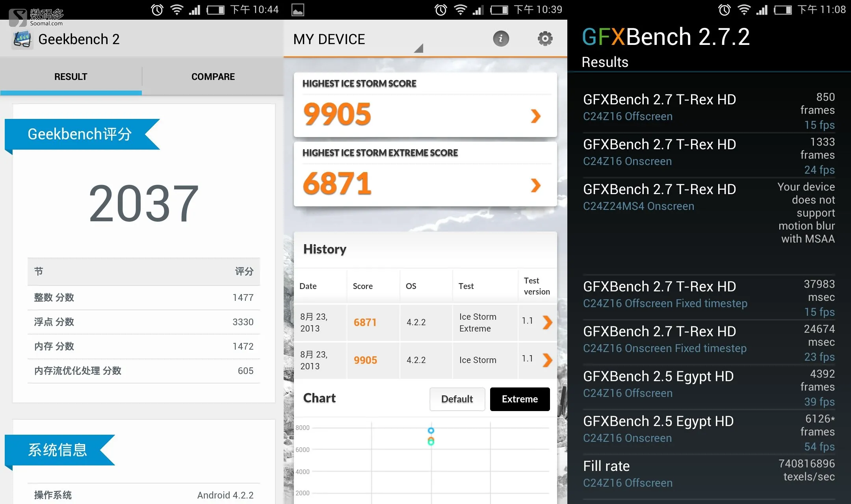Select the Default chart button

pyautogui.click(x=457, y=399)
